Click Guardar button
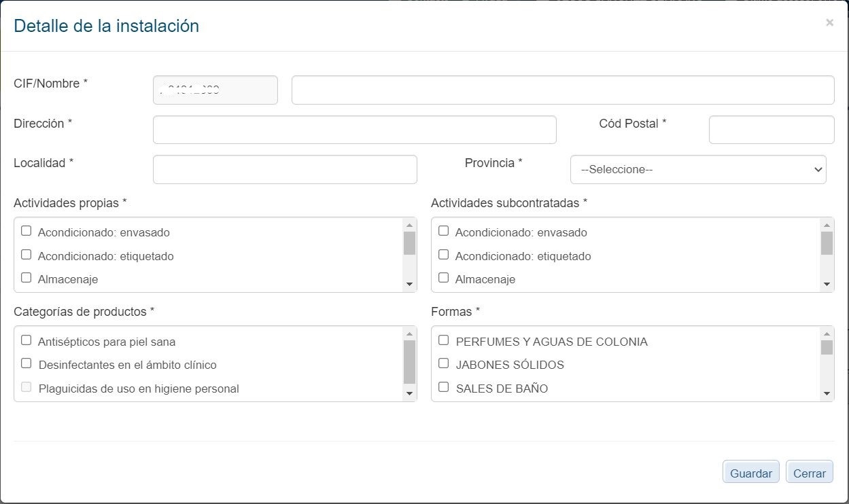The width and height of the screenshot is (849, 504). point(751,473)
